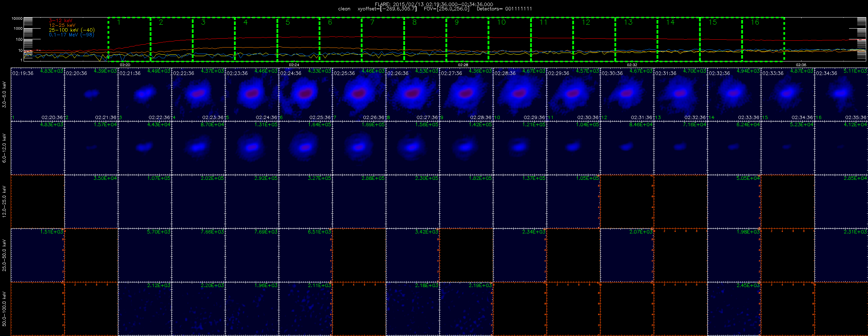This screenshot has height=336, width=868.
Task: View 6.0-12.0 keV image with peak 1.42E+05
Action: (x=467, y=148)
